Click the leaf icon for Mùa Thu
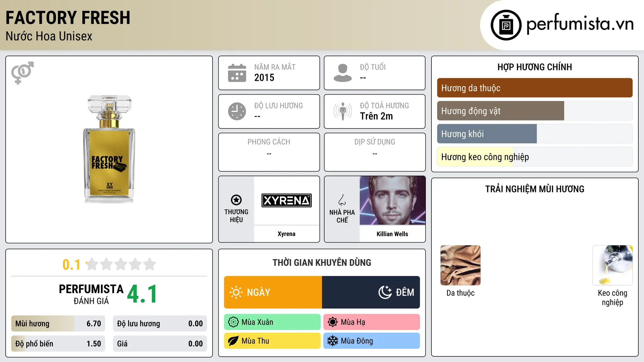The height and width of the screenshot is (362, 644). tap(233, 341)
